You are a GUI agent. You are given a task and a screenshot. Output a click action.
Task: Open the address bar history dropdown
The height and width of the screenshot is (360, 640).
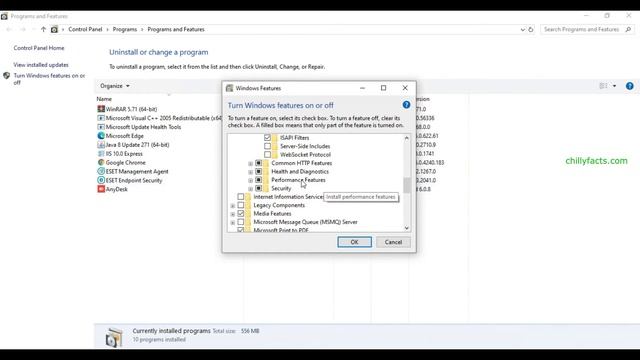522,29
